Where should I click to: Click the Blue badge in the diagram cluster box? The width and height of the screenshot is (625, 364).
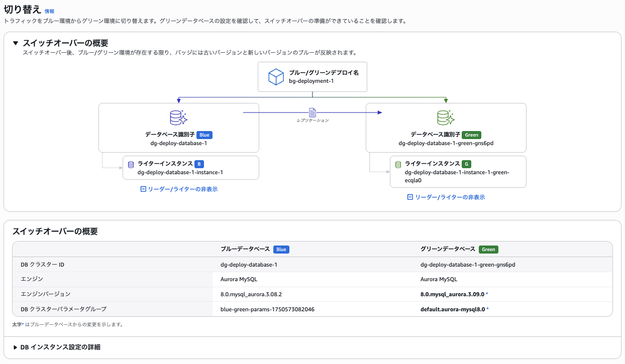[x=204, y=135]
